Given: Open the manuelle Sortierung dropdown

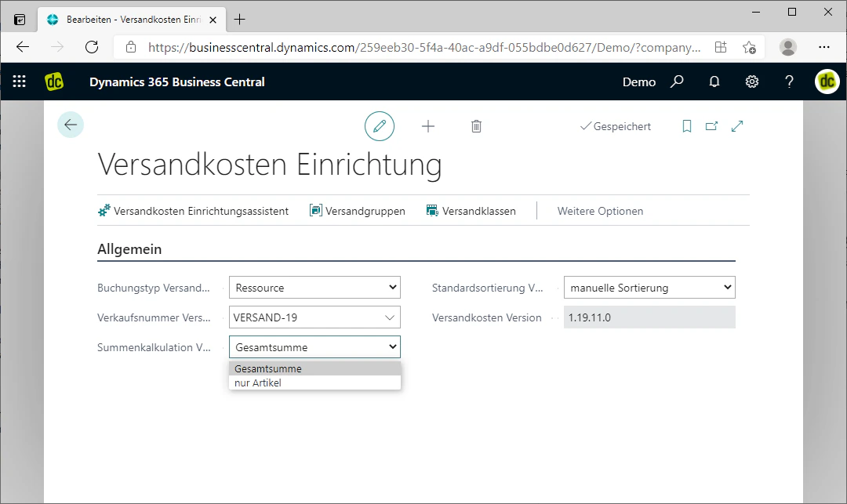Looking at the screenshot, I should [x=649, y=288].
